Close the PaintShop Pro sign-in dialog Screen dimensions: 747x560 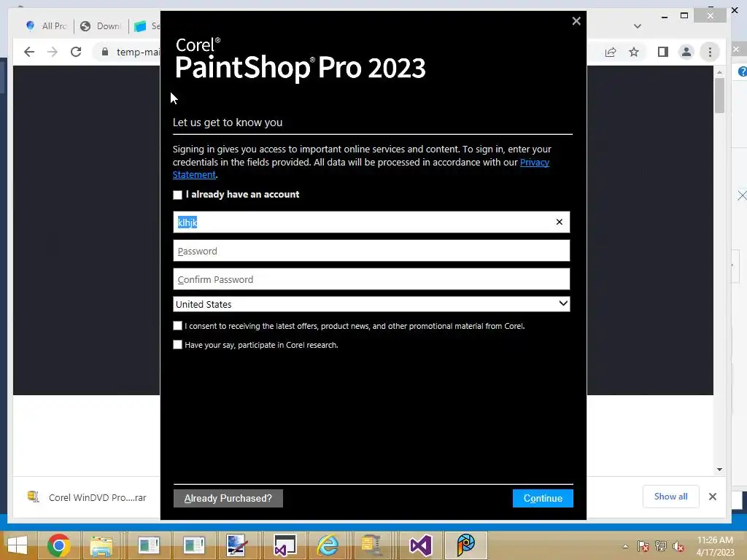tap(576, 21)
